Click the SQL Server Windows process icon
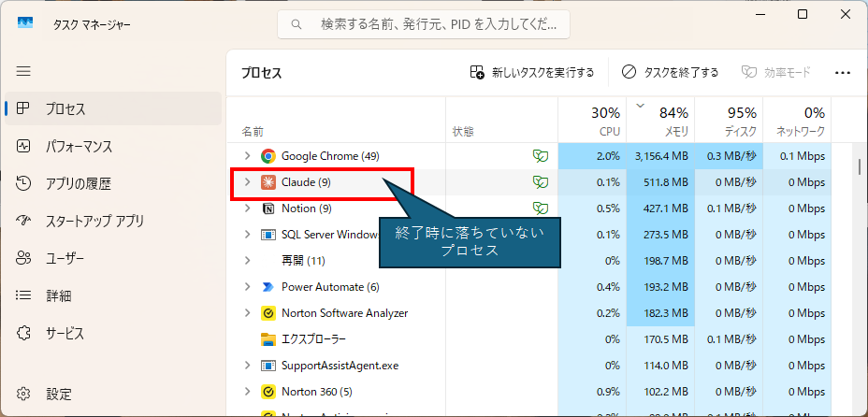 click(268, 235)
